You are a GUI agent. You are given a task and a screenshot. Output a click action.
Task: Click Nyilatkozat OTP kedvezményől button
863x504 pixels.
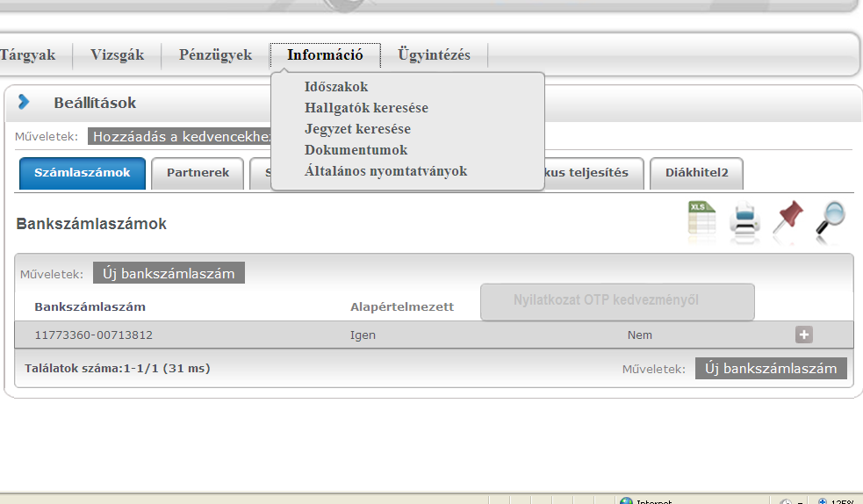tap(617, 301)
